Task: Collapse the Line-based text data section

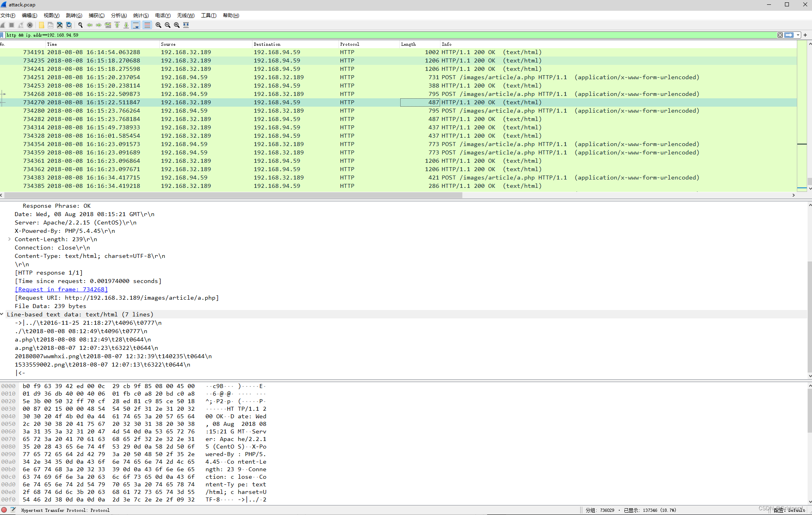Action: tap(2, 314)
